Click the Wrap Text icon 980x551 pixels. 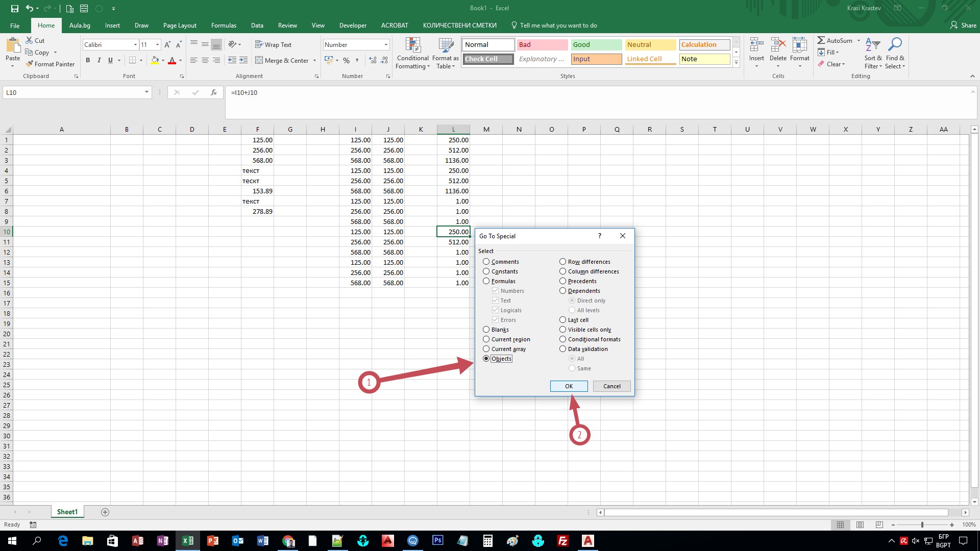(x=259, y=44)
